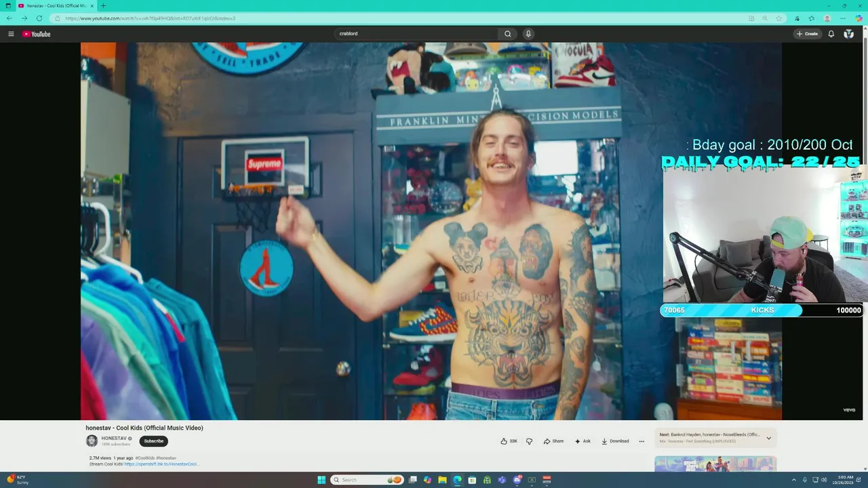
Task: Reload the page with the refresh icon
Action: (39, 18)
